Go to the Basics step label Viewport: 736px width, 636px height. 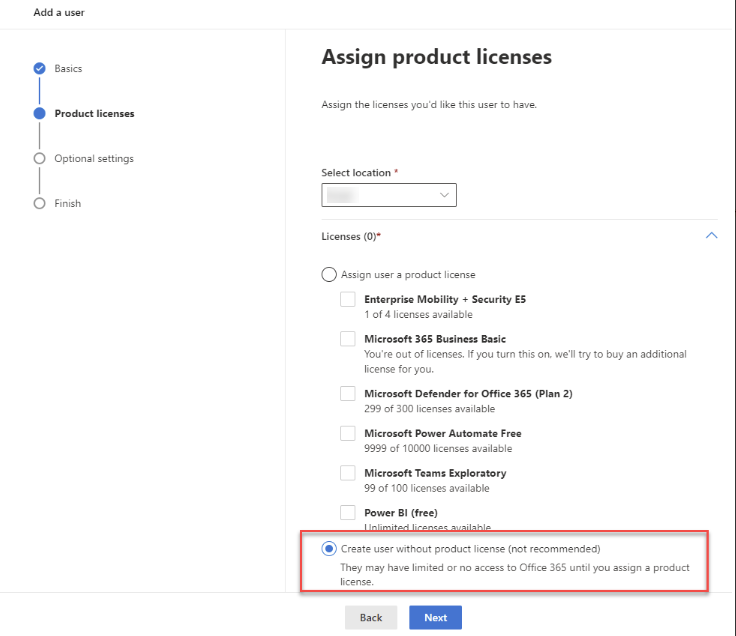(68, 69)
